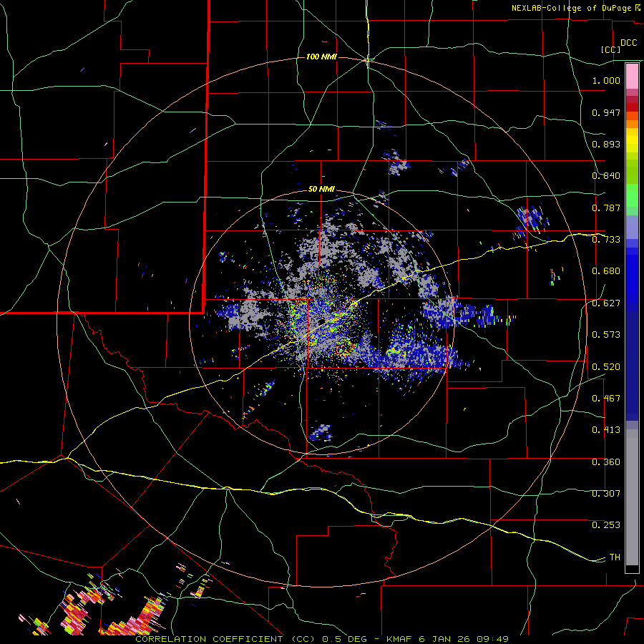644x644 pixels.
Task: Click the Correlation Coefficient product title caption
Action: click(x=323, y=639)
